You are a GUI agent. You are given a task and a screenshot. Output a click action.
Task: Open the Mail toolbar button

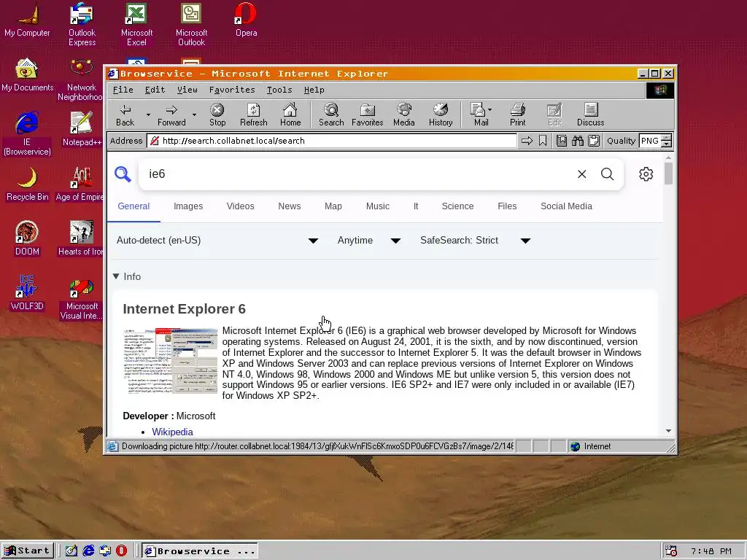pos(479,114)
